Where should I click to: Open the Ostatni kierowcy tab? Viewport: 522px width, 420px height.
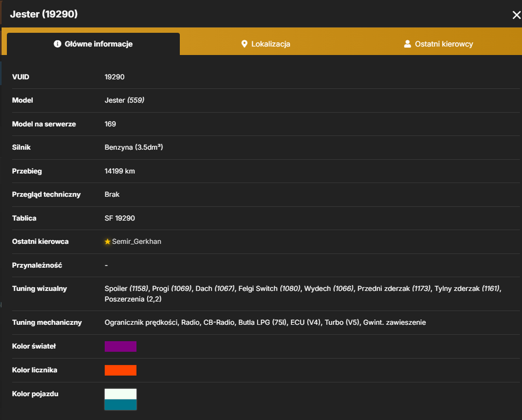pyautogui.click(x=438, y=44)
